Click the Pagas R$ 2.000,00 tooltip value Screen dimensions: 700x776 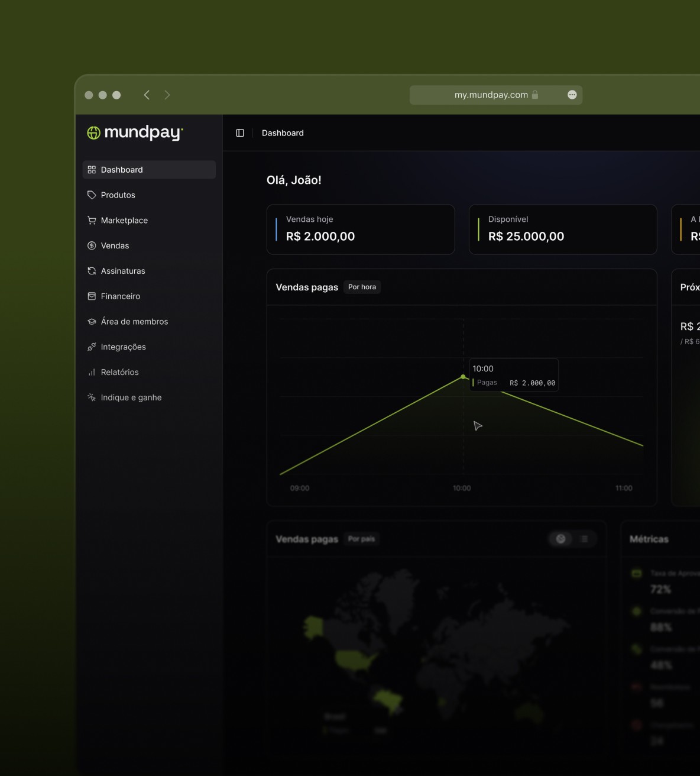click(532, 383)
